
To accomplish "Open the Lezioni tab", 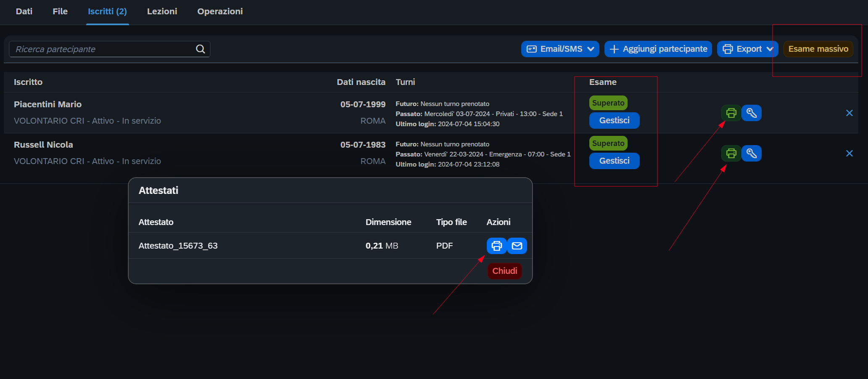I will tap(162, 11).
